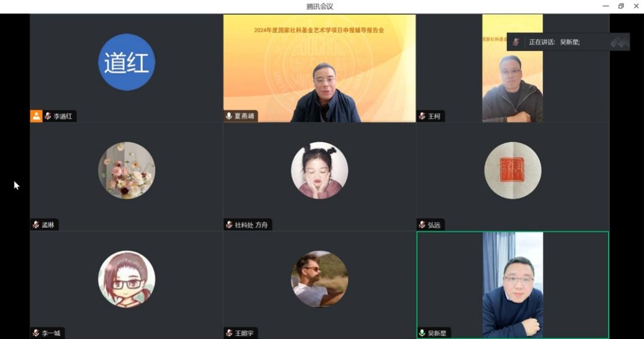The width and height of the screenshot is (644, 339).
Task: Click the green active mic icon for 吴新星
Action: click(x=422, y=333)
